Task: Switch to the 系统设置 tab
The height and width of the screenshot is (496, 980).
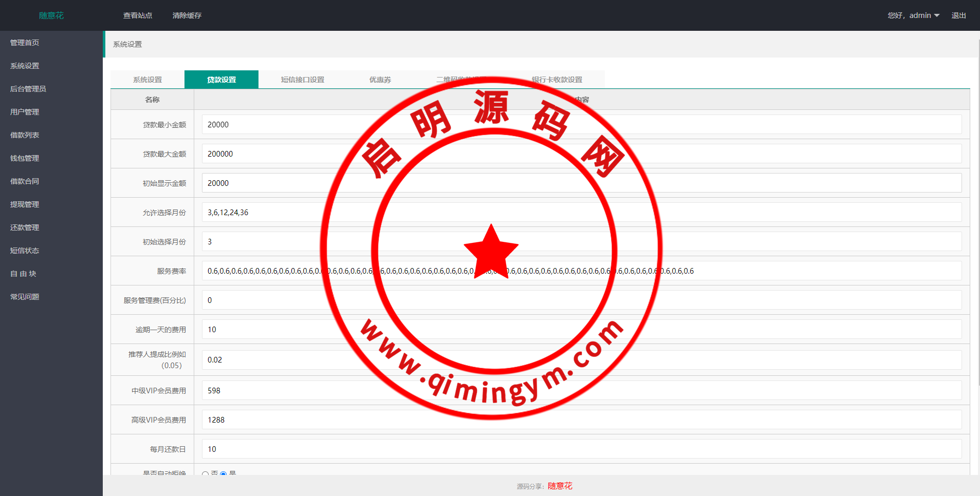Action: [147, 80]
